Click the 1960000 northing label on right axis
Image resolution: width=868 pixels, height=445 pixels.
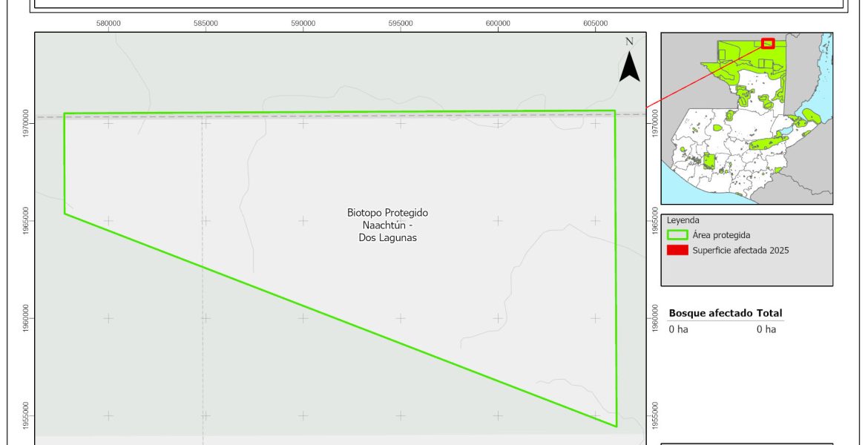tap(654, 318)
